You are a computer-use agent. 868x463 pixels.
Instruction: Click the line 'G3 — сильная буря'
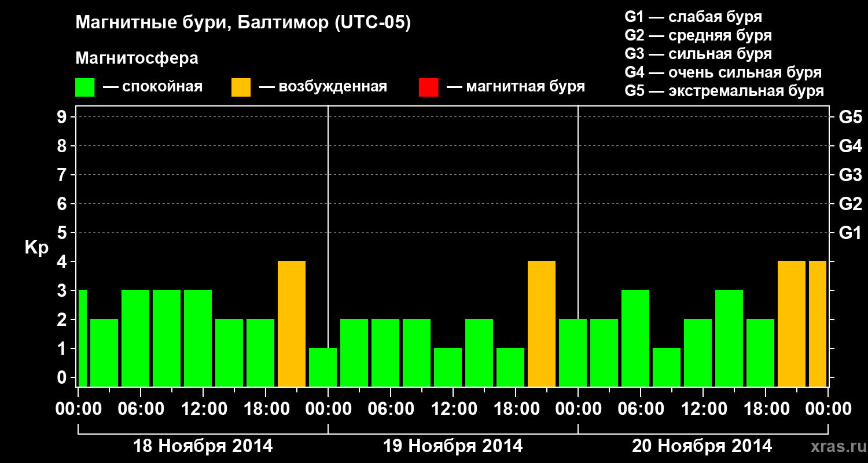pos(698,54)
